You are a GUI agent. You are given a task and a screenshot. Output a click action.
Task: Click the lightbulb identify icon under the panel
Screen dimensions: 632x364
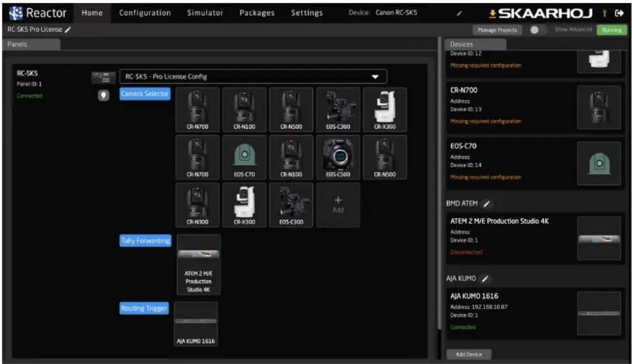pos(103,97)
